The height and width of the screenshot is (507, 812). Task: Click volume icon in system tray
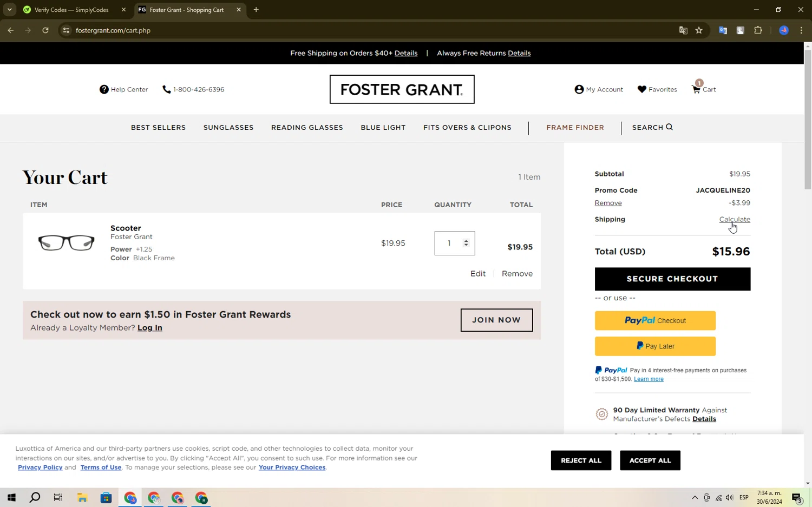(x=730, y=498)
